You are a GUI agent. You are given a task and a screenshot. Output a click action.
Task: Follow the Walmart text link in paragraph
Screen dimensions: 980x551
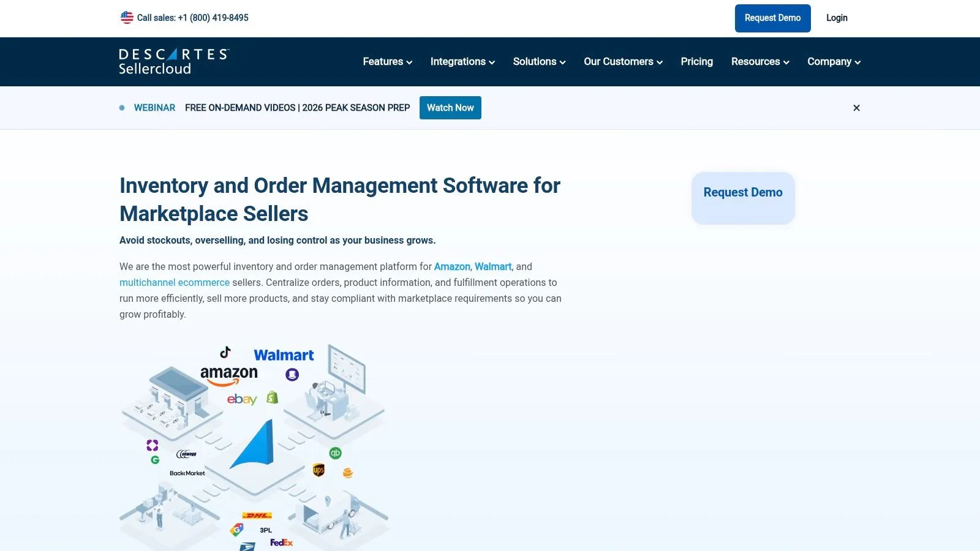coord(493,266)
